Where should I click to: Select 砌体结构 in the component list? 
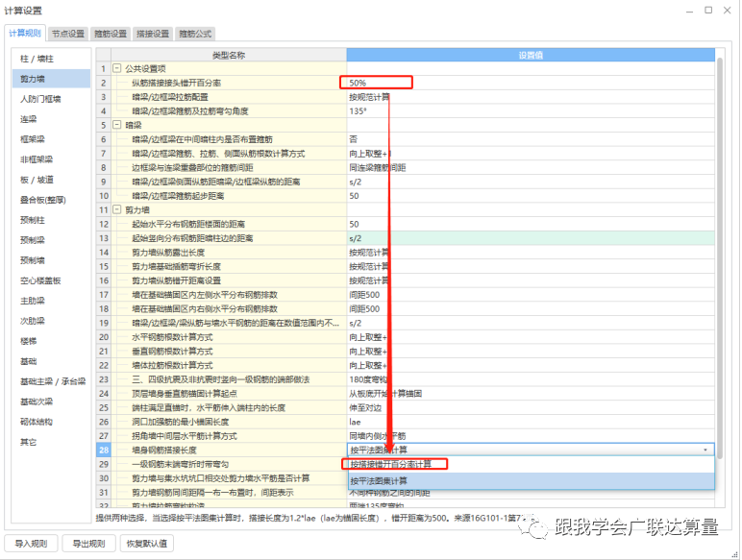point(51,422)
